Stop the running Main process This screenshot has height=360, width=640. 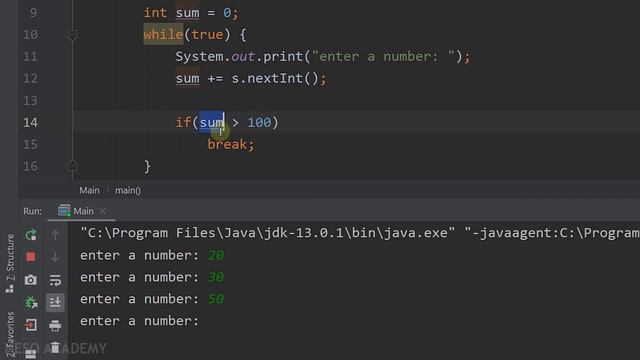coord(31,256)
